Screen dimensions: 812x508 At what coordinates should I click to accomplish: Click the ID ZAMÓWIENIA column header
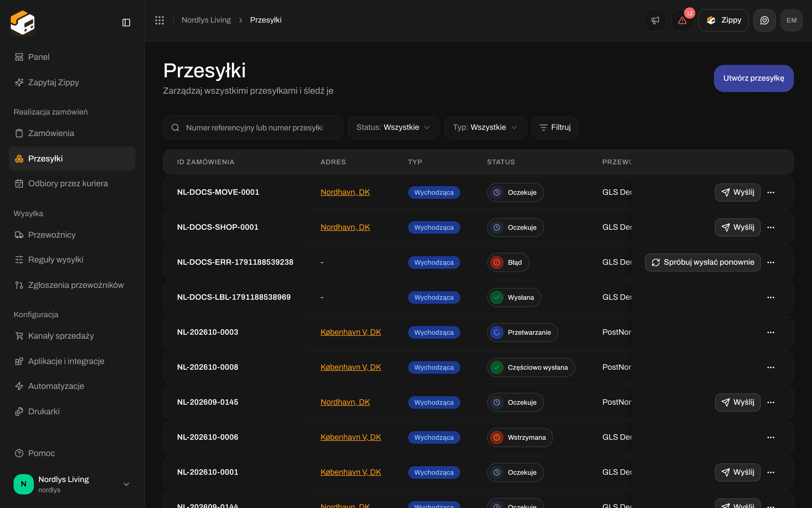tap(206, 162)
